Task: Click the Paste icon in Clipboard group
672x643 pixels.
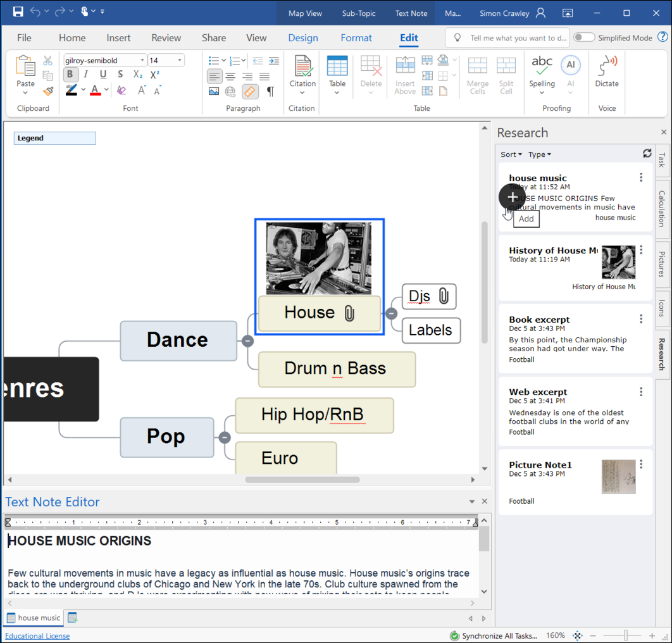Action: [x=25, y=66]
